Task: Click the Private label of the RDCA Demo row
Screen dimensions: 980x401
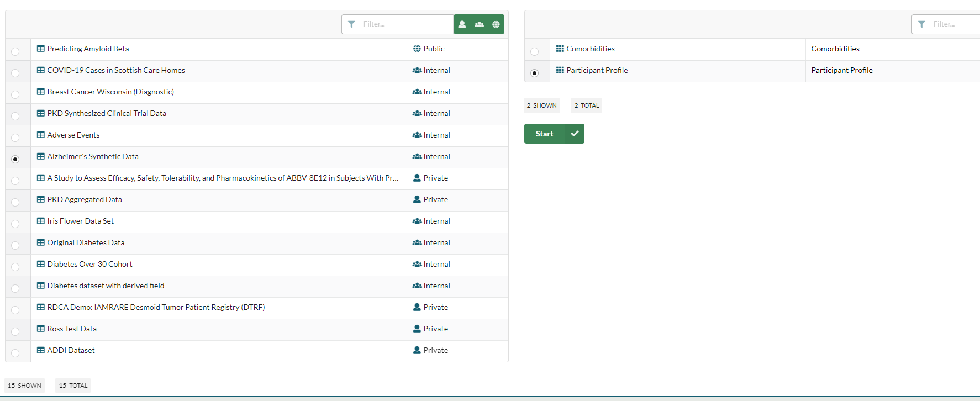Action: 435,307
